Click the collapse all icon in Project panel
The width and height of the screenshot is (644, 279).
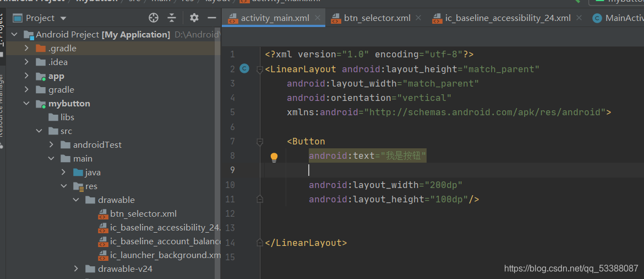point(172,18)
